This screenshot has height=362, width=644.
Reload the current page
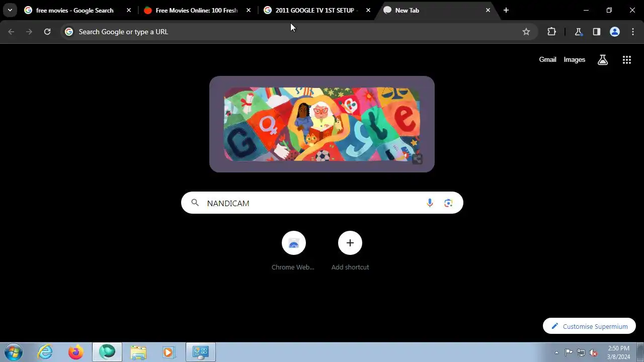[47, 32]
